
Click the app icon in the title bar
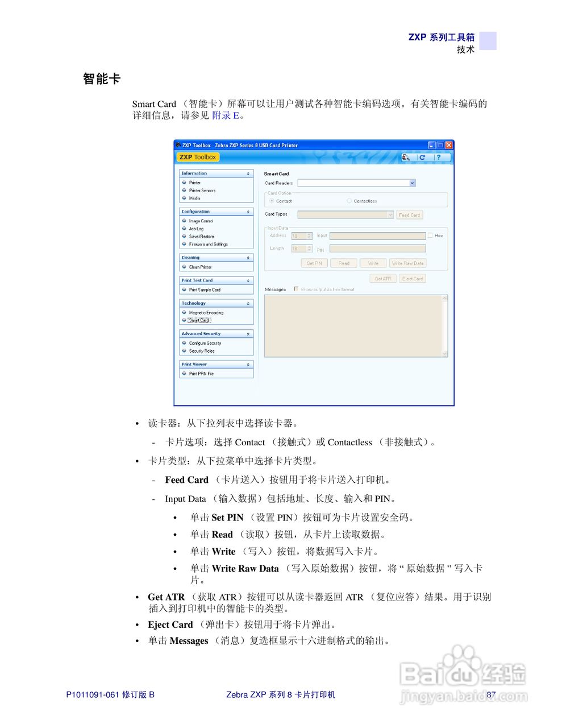[178, 145]
